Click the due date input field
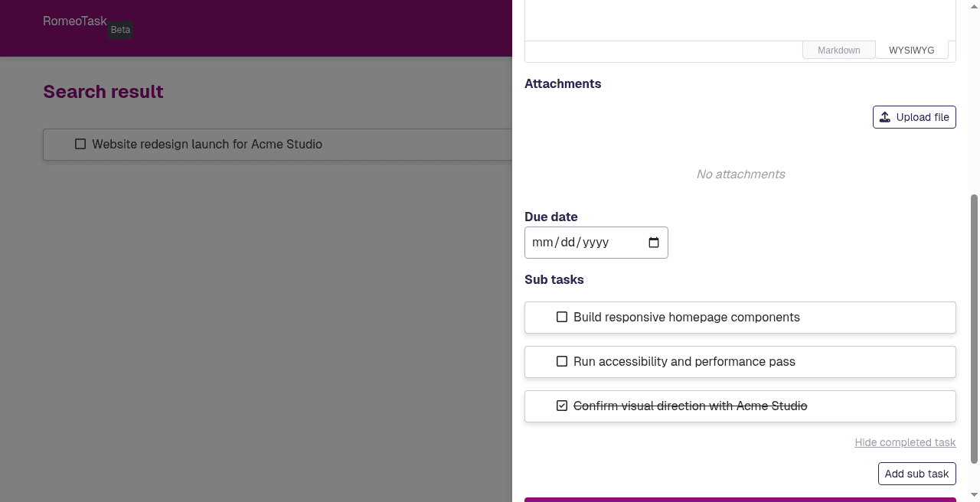Screen dimensions: 980x502 [596, 243]
